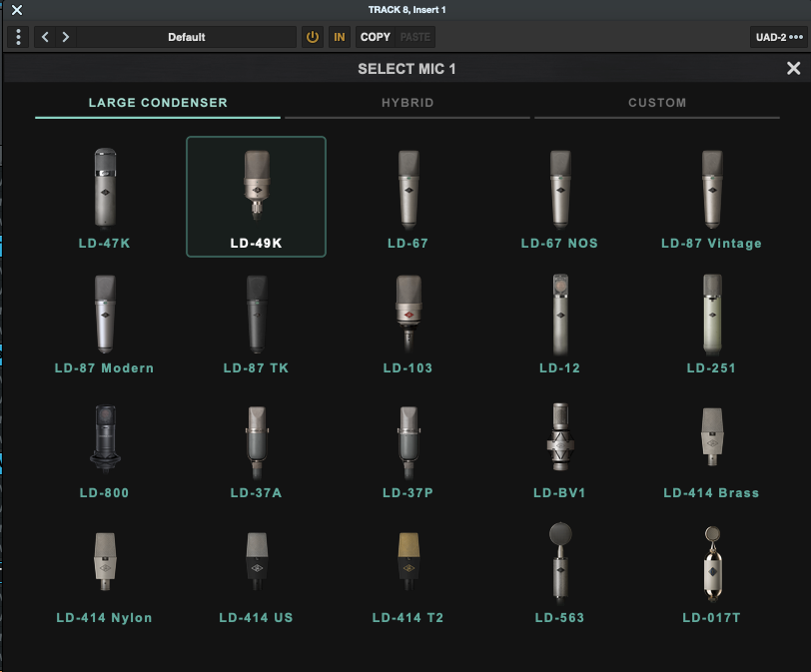Copy the plugin settings
Screen dimensions: 811x672
pyautogui.click(x=376, y=37)
